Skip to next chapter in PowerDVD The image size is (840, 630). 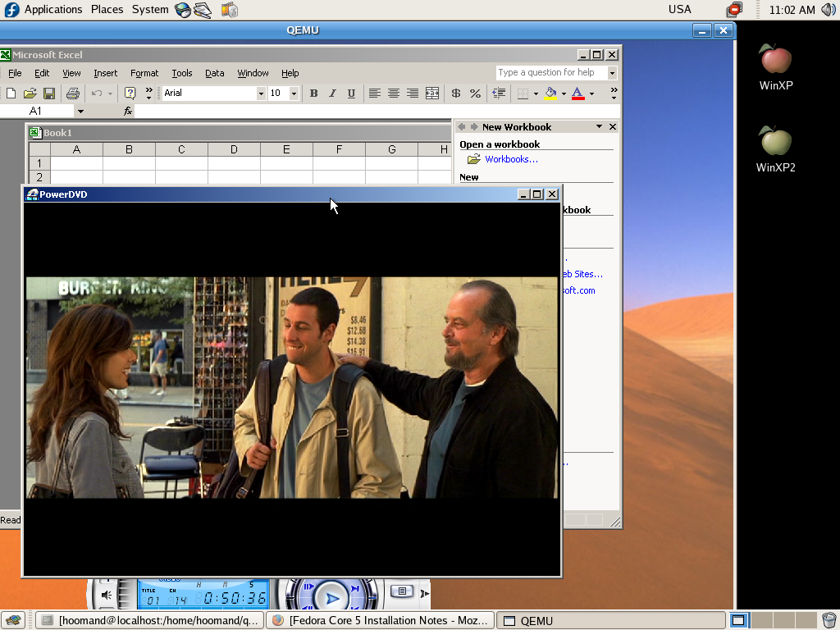click(354, 588)
